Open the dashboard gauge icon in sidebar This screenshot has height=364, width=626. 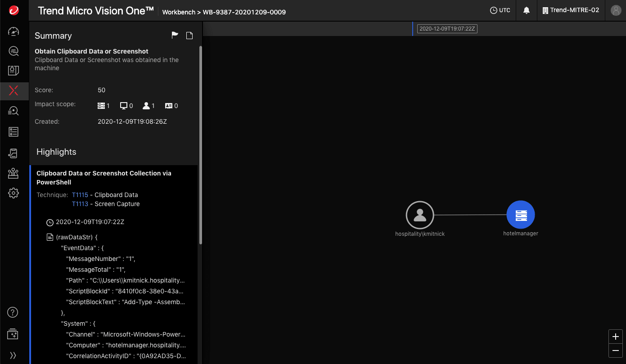pos(14,31)
